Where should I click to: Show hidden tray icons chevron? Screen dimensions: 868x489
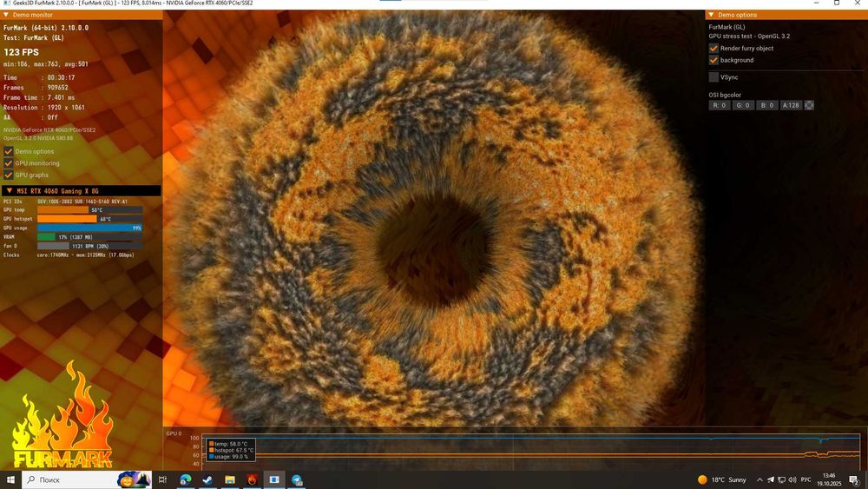point(759,479)
